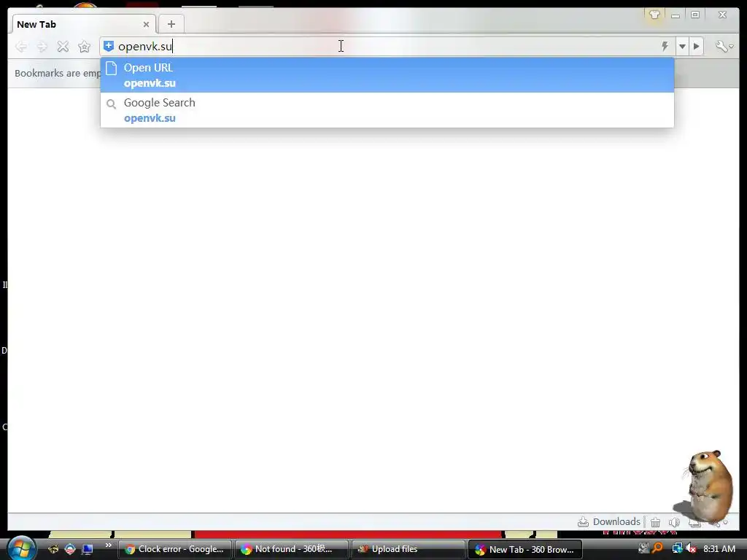The width and height of the screenshot is (747, 560).
Task: Open a new tab with plus button
Action: pyautogui.click(x=171, y=24)
